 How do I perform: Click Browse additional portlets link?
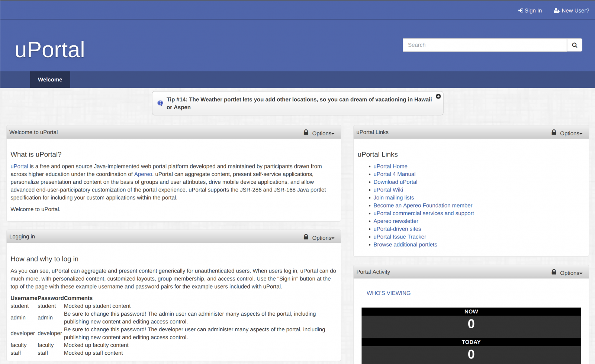[405, 244]
